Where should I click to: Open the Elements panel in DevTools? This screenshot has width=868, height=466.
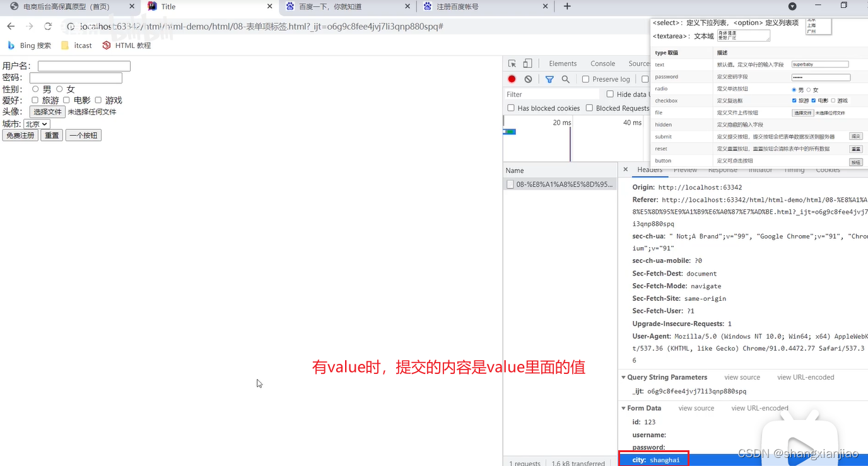click(x=563, y=64)
